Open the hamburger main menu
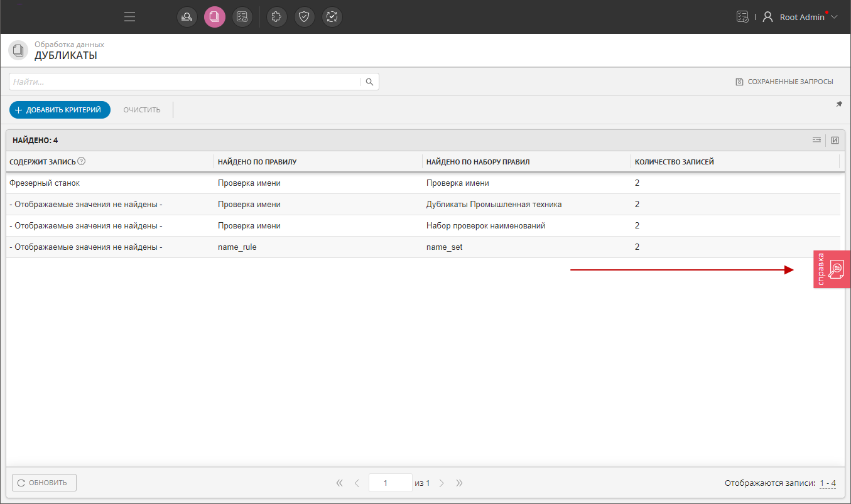Screen dimensions: 851x504 pos(129,17)
